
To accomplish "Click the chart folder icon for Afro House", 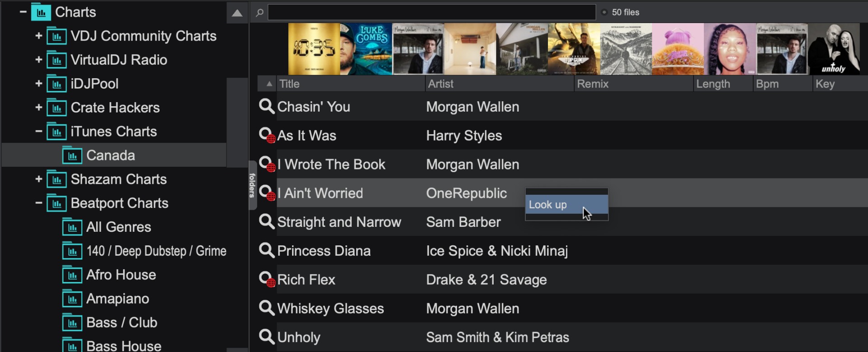I will click(x=72, y=275).
